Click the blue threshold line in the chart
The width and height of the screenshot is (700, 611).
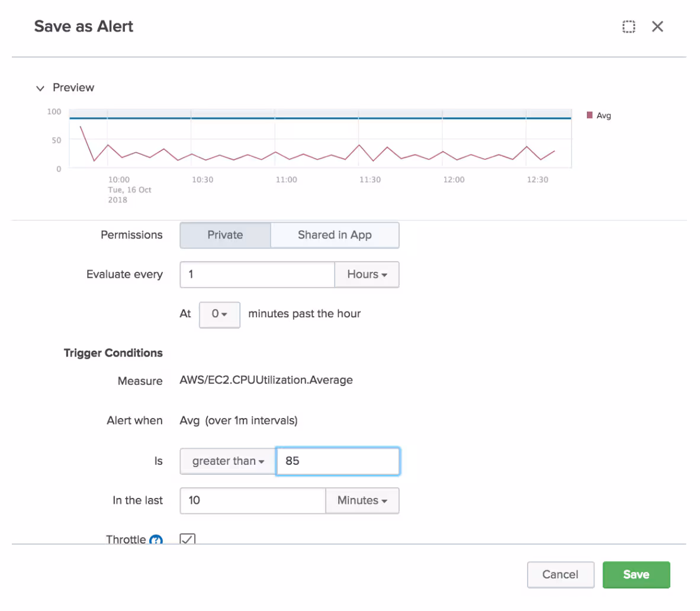pos(320,118)
